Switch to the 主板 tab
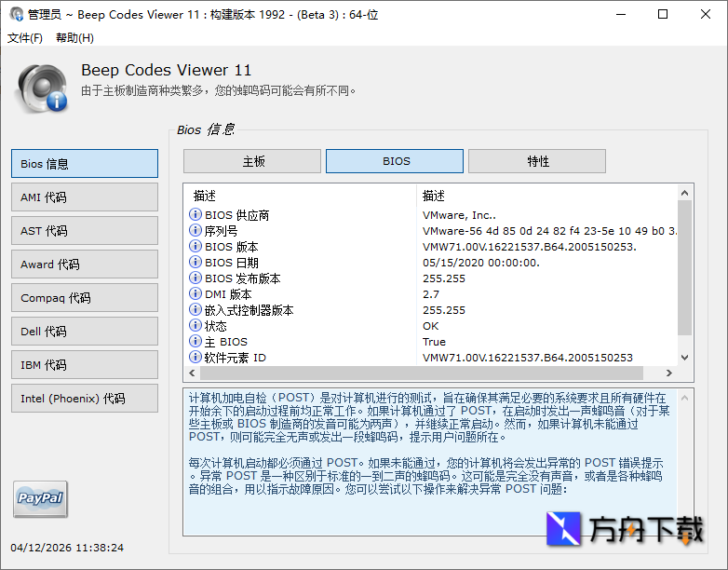The width and height of the screenshot is (728, 570). pos(252,161)
